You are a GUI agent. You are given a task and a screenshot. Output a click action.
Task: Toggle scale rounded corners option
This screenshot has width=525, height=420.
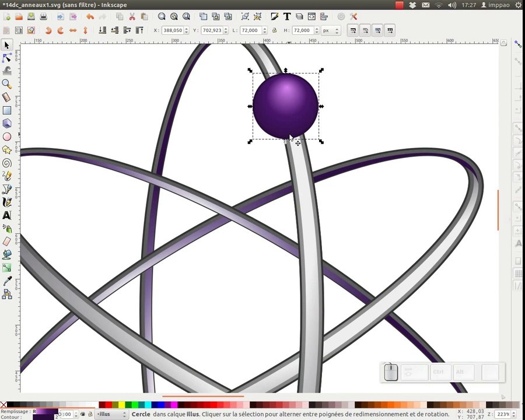click(x=365, y=30)
